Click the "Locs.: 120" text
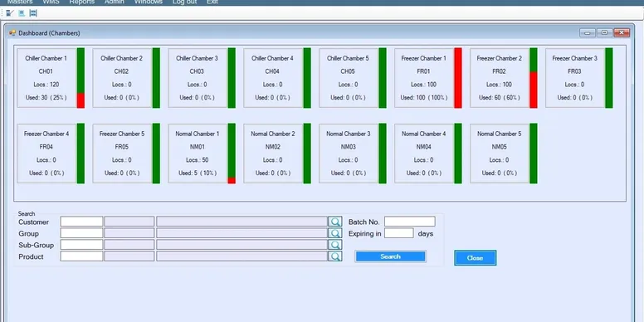The width and height of the screenshot is (644, 322). pyautogui.click(x=46, y=85)
